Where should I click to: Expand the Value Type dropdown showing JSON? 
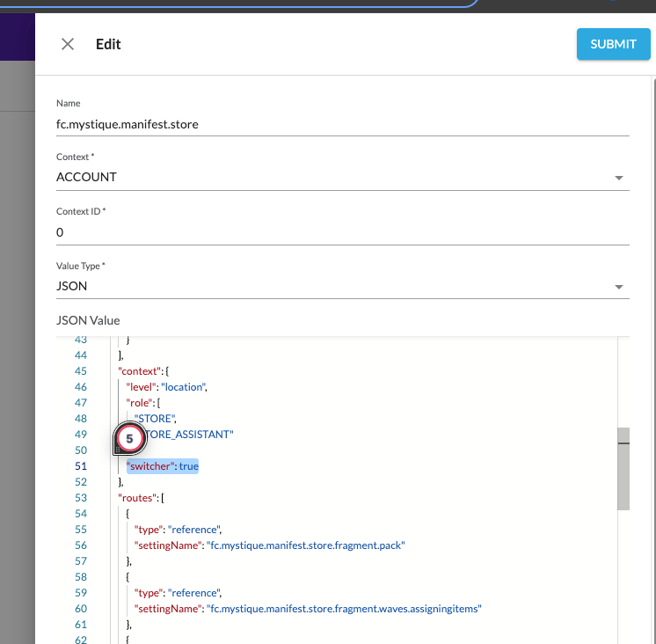click(x=342, y=286)
